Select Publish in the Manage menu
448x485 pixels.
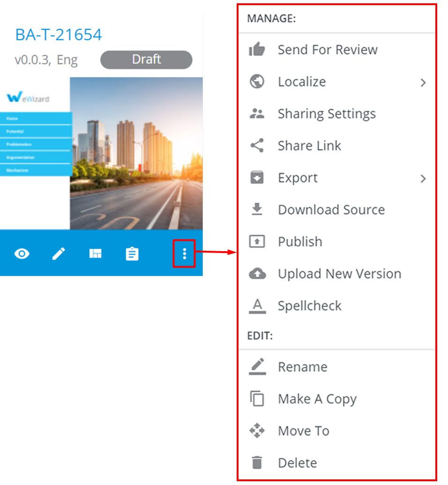click(300, 242)
